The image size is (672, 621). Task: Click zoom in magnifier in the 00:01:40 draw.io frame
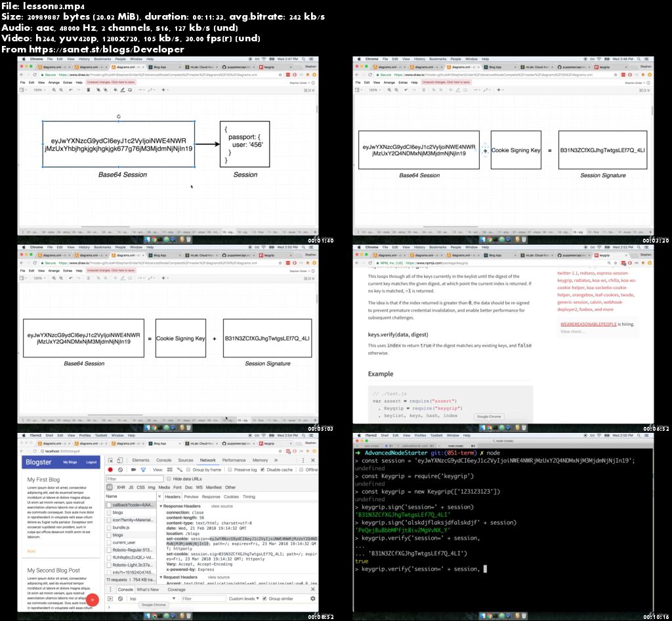54,90
